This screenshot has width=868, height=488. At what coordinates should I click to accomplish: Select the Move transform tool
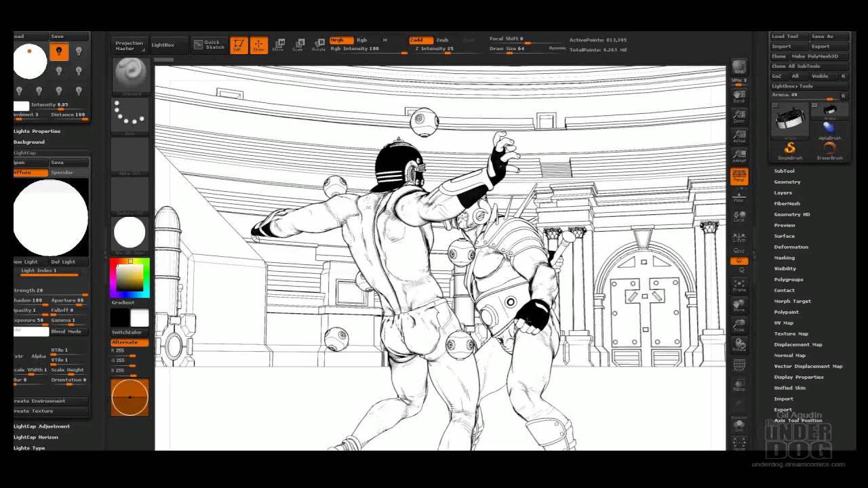click(x=279, y=45)
